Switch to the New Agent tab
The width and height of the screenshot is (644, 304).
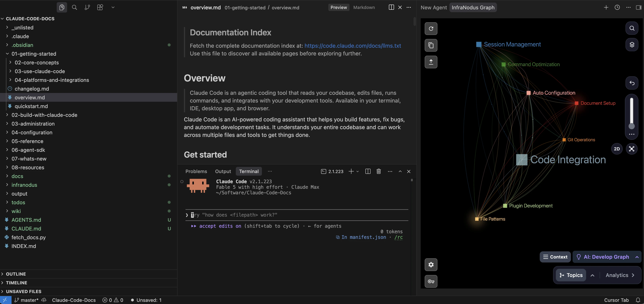433,7
